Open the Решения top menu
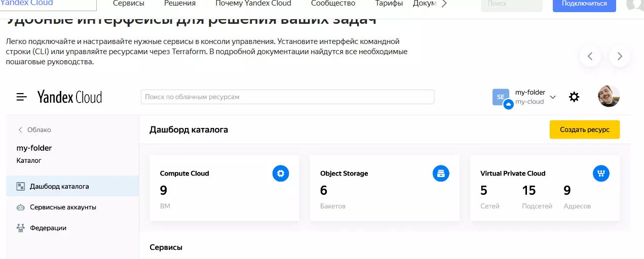644x259 pixels. [x=180, y=4]
